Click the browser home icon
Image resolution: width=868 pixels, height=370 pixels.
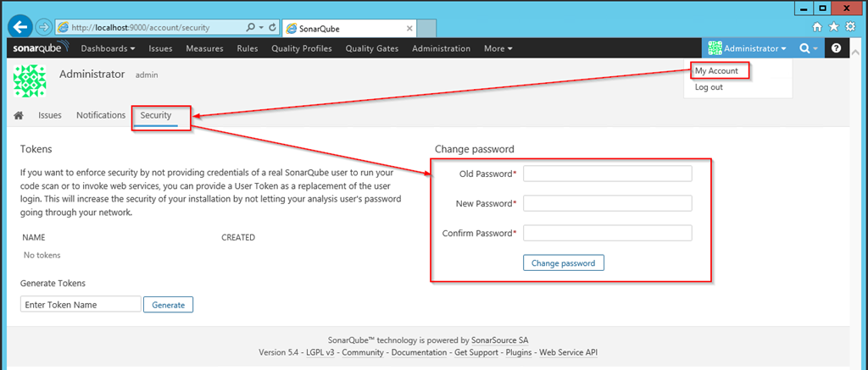point(817,27)
